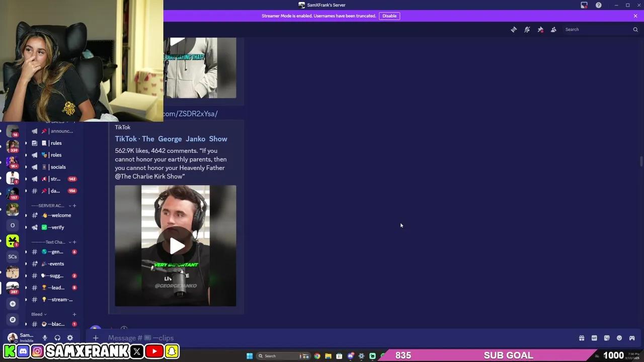Open Discover servers compass icon
This screenshot has width=644, height=362.
click(x=13, y=320)
